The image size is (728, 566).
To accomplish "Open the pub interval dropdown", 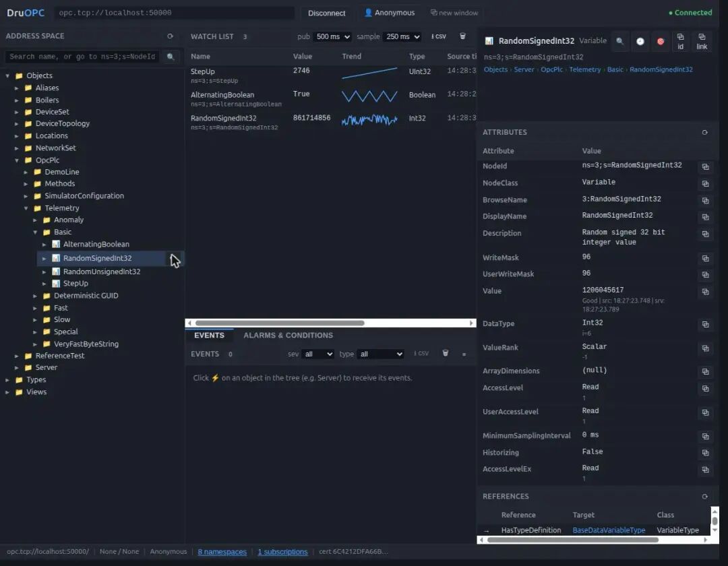I will [332, 36].
